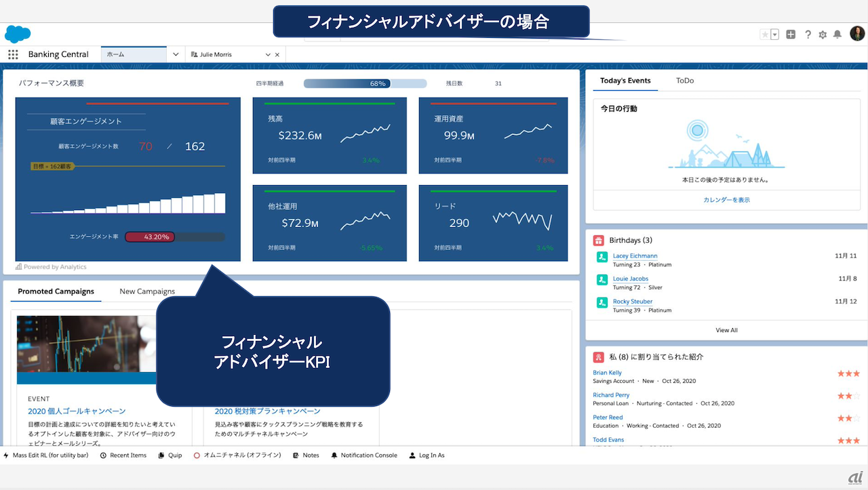
Task: Select the ホーム tab
Action: 134,54
